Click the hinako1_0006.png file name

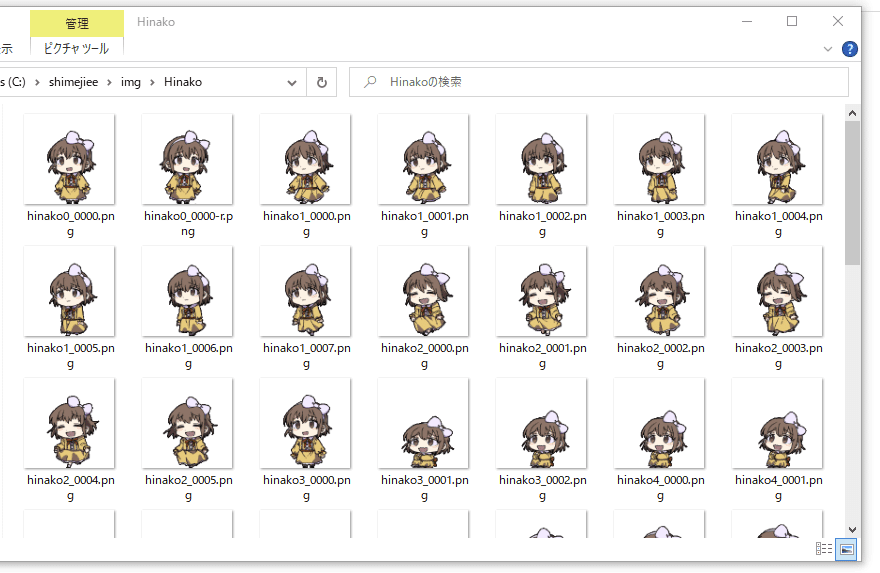pos(189,355)
